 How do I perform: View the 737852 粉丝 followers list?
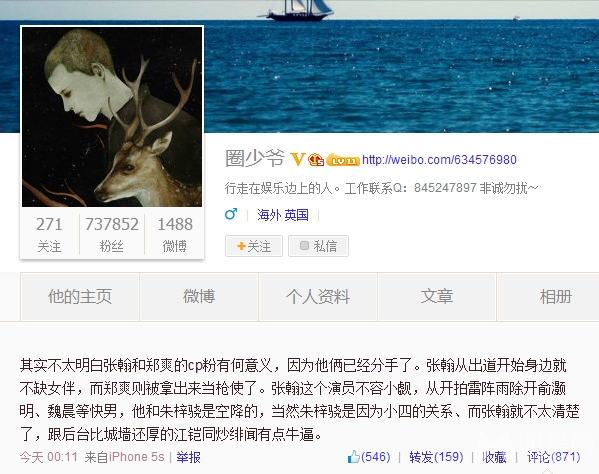112,235
